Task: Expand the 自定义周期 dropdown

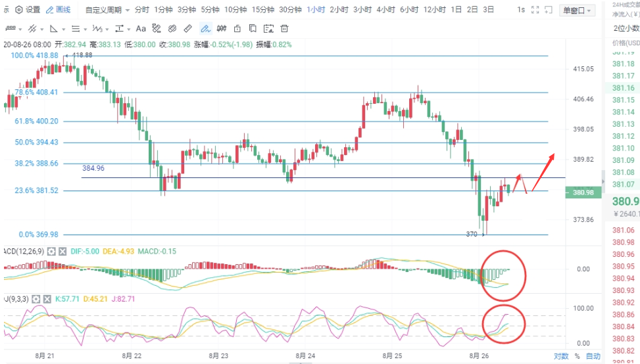Action: coord(107,10)
